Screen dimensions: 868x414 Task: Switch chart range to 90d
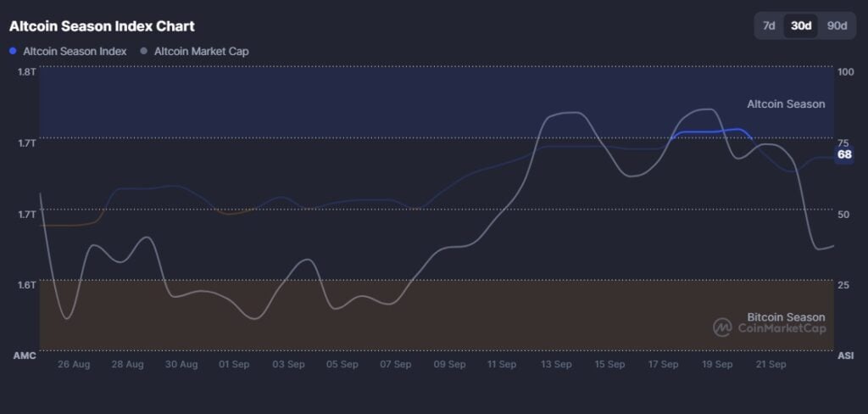[x=837, y=26]
